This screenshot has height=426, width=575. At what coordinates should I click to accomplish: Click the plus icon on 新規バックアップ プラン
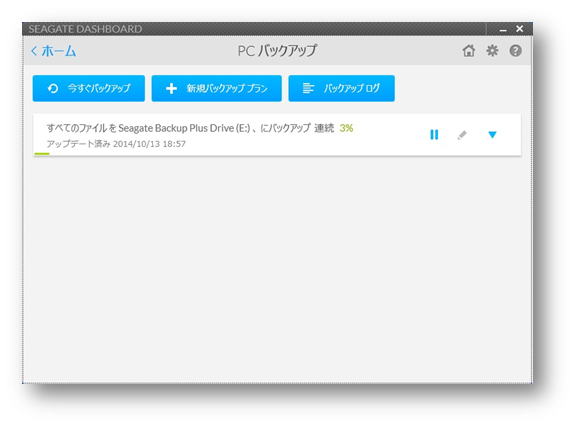(x=171, y=88)
